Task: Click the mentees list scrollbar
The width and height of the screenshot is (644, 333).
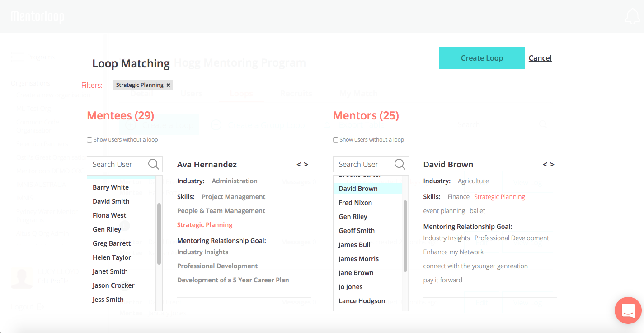Action: (159, 234)
